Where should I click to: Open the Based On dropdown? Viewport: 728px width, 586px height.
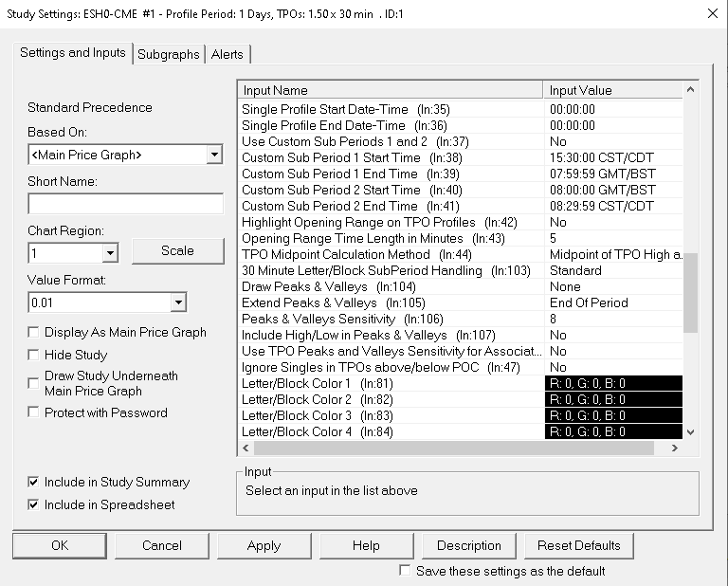click(x=214, y=155)
